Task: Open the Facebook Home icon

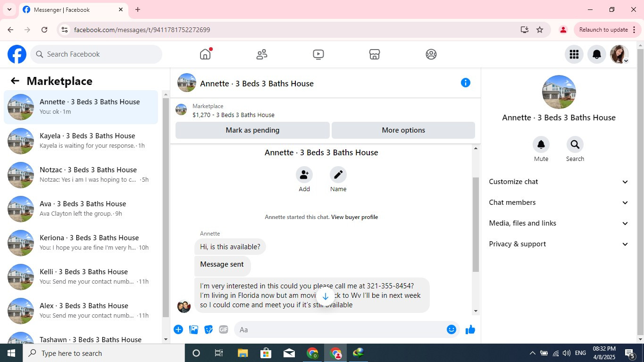Action: pos(205,54)
